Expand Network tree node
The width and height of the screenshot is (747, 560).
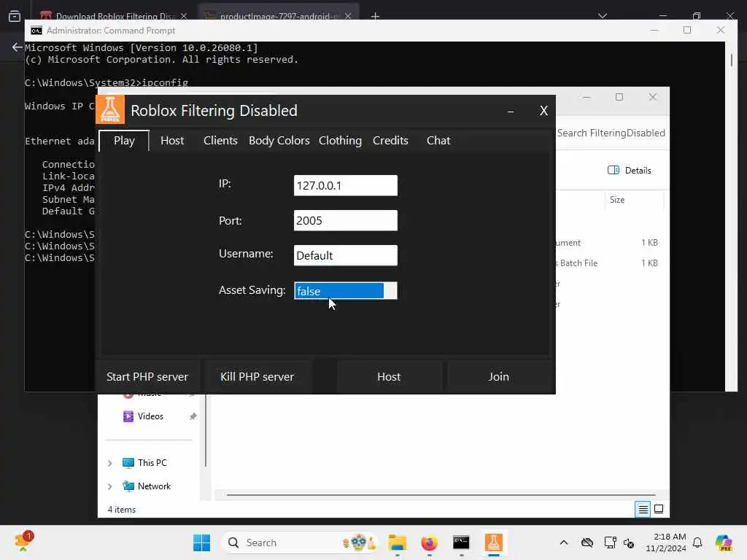[110, 486]
